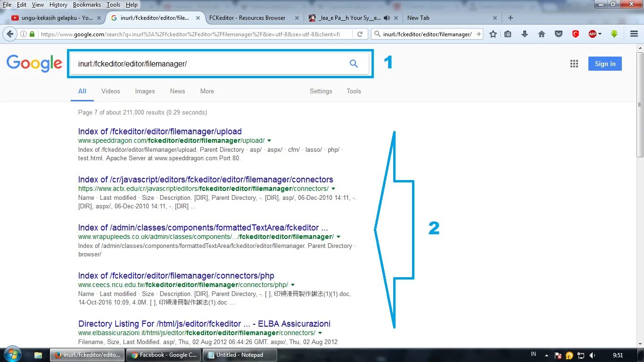Screen dimensions: 644x362
Task: Close the New Tab tab
Action: tap(495, 18)
